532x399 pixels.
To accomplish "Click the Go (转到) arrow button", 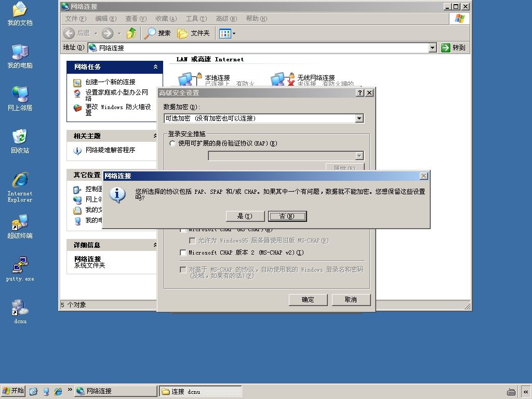I will [453, 48].
